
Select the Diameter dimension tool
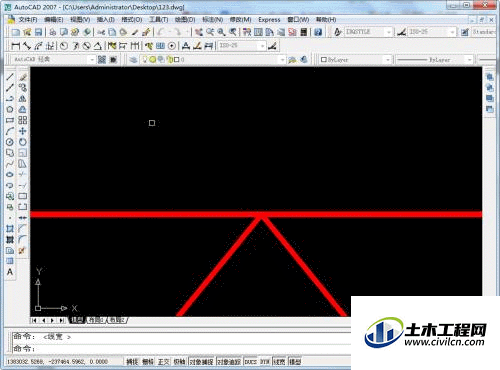click(87, 46)
